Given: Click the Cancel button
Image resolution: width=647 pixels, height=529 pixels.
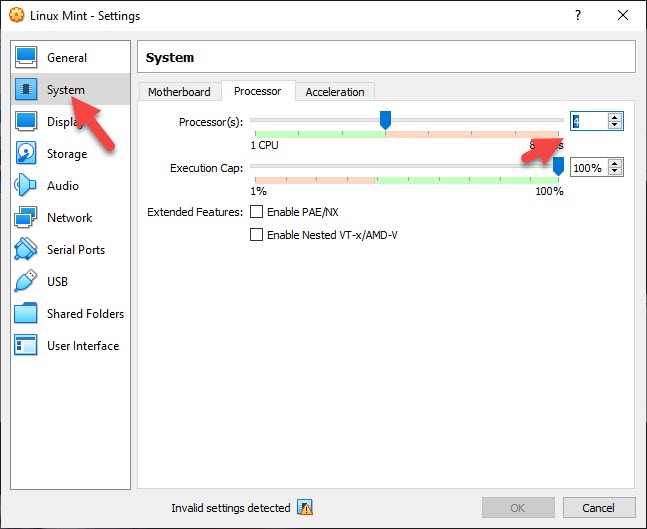Looking at the screenshot, I should coord(598,508).
